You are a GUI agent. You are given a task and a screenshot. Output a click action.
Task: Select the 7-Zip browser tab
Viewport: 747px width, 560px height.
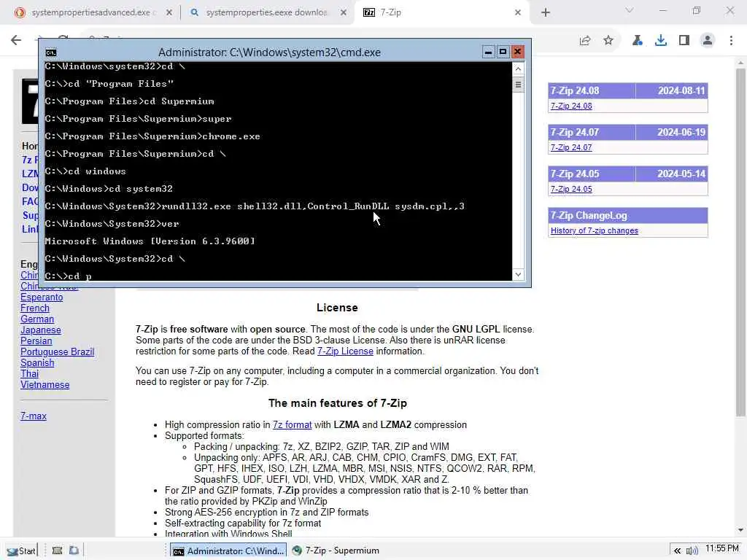(x=441, y=12)
